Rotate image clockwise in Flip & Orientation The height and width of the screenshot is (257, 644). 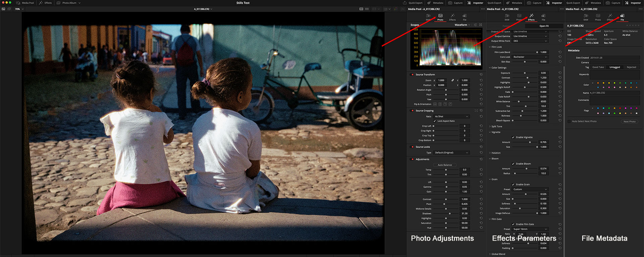pos(450,104)
